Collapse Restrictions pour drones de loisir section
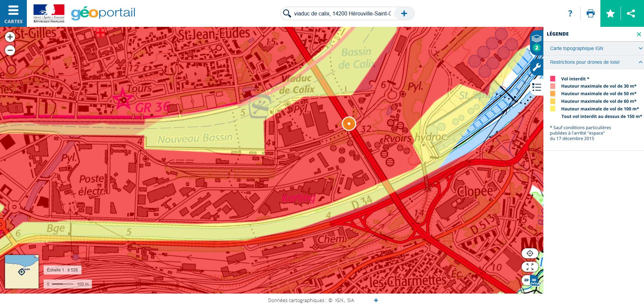 click(x=593, y=62)
